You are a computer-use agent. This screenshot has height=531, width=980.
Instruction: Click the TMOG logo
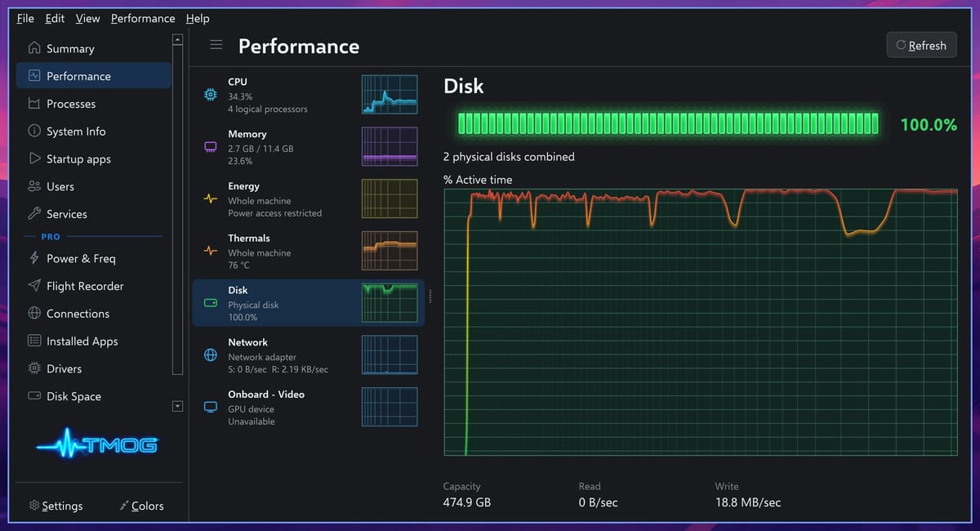[97, 444]
